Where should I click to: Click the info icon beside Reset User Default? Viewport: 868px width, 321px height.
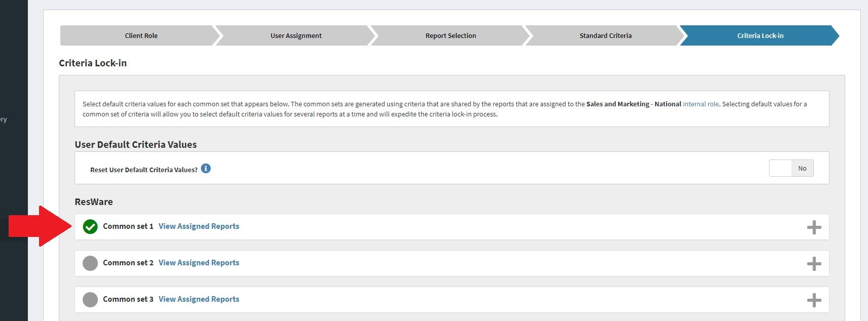pyautogui.click(x=206, y=169)
